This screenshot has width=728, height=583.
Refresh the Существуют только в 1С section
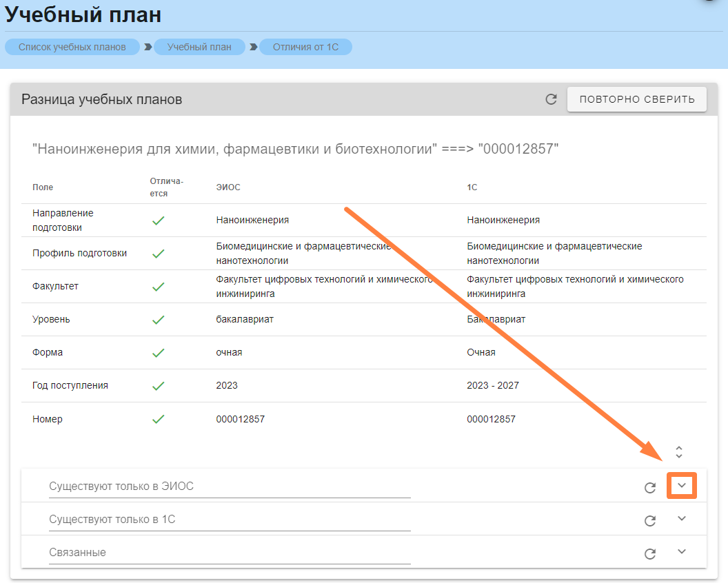click(649, 520)
